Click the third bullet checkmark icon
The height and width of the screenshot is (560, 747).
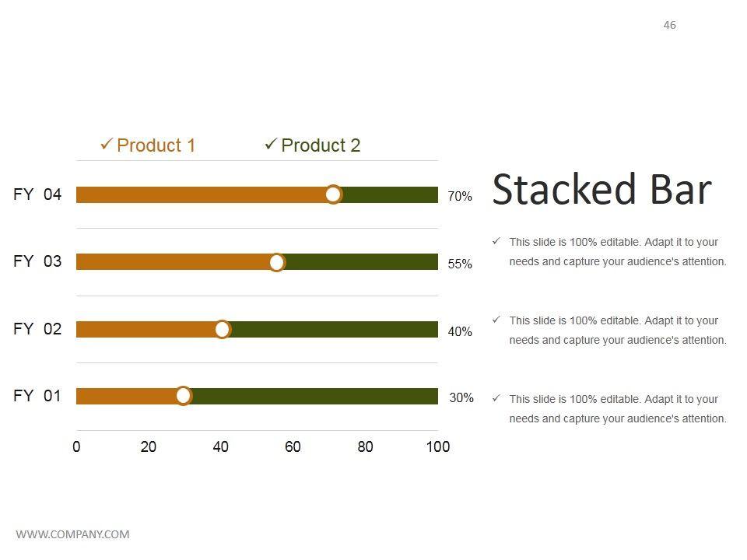[496, 398]
